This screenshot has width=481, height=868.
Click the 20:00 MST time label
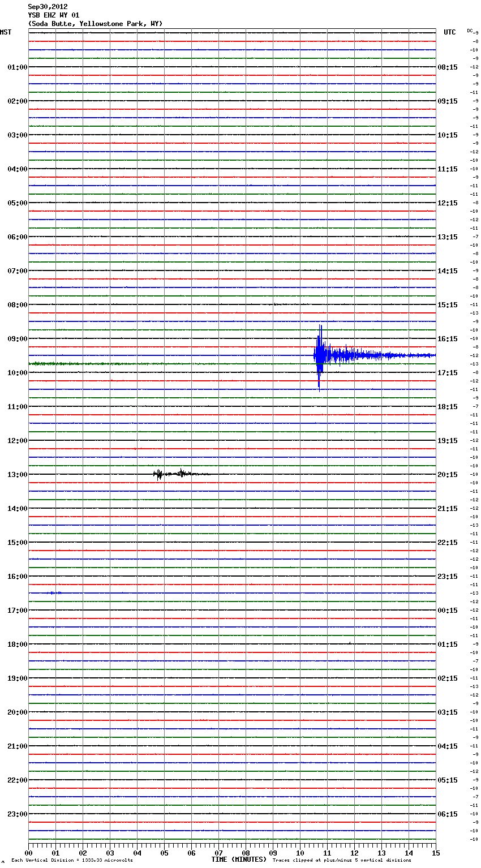coord(17,712)
